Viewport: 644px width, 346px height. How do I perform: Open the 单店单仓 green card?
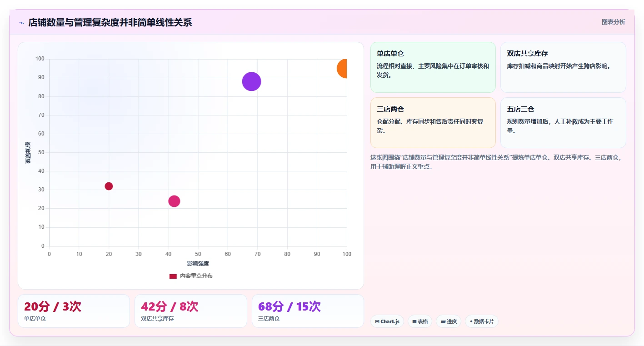tap(433, 67)
